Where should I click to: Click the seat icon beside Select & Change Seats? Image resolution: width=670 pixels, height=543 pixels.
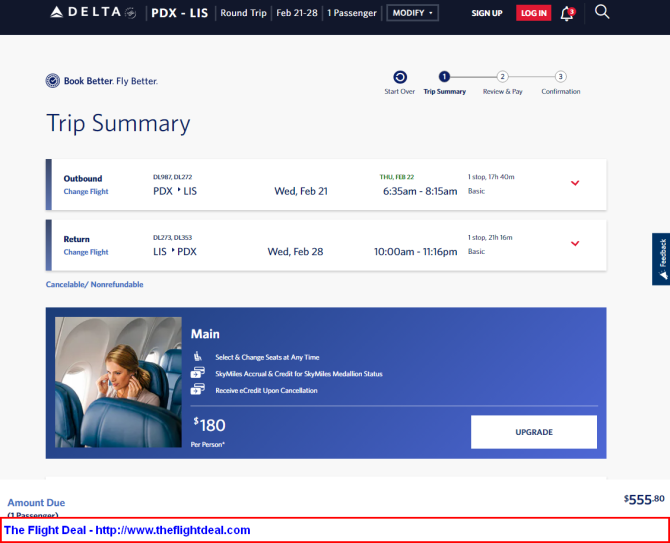(197, 356)
